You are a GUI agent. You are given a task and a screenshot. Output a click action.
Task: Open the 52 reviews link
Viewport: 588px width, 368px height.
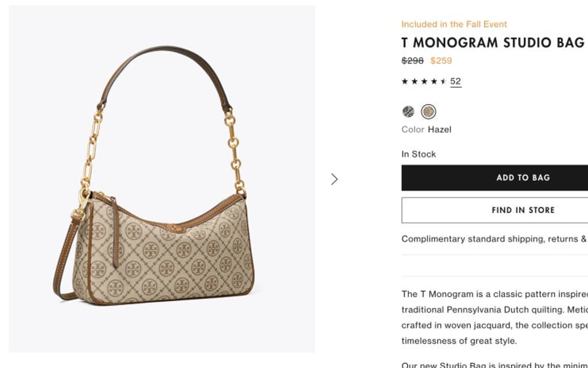(x=455, y=81)
